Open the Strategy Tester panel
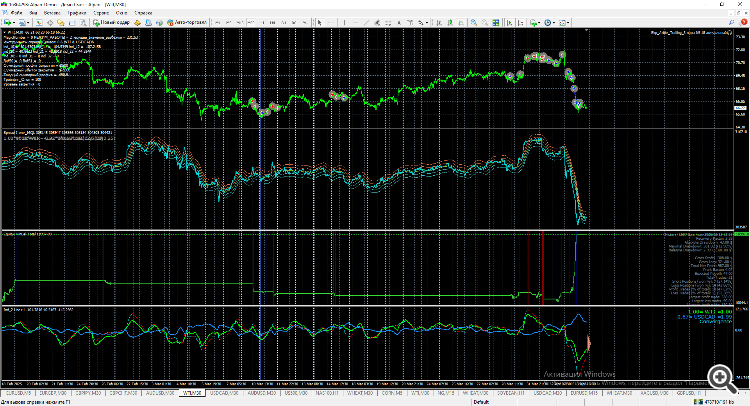This screenshot has height=406, width=750. 83,22
